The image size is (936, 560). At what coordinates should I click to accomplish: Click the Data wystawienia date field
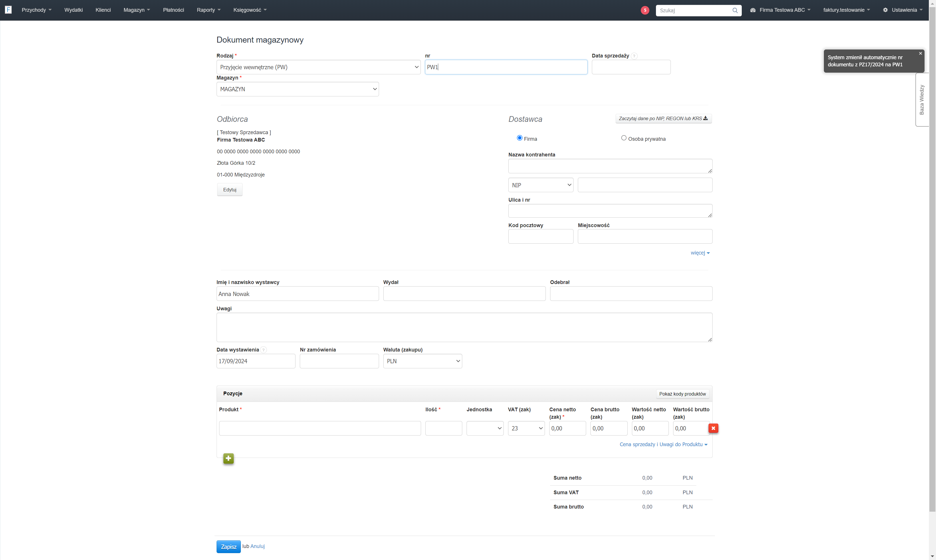pos(256,361)
